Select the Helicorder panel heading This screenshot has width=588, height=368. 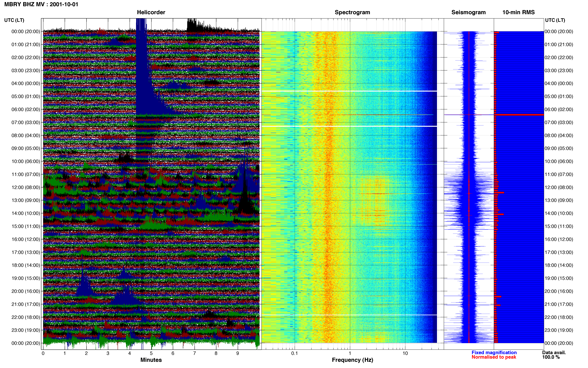[151, 12]
